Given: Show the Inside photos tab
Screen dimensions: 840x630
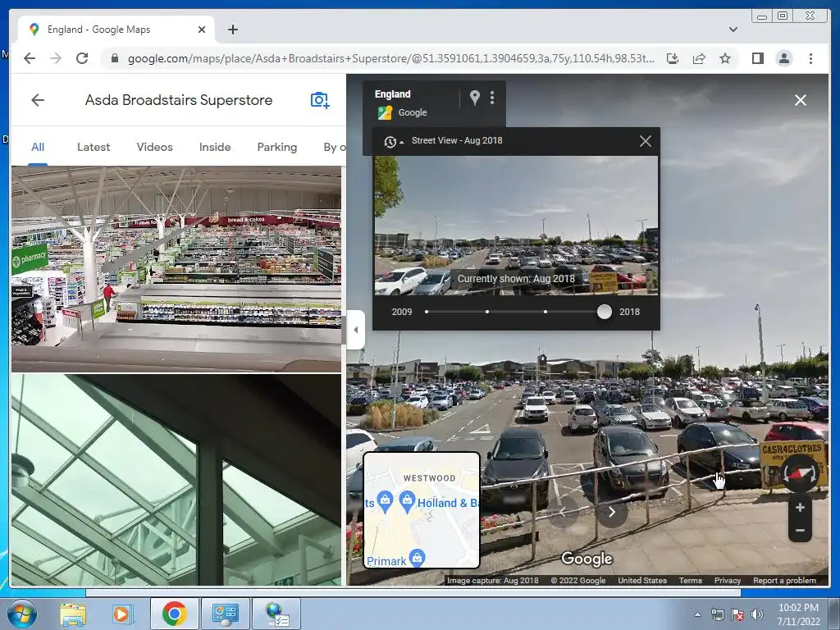Looking at the screenshot, I should pos(215,147).
